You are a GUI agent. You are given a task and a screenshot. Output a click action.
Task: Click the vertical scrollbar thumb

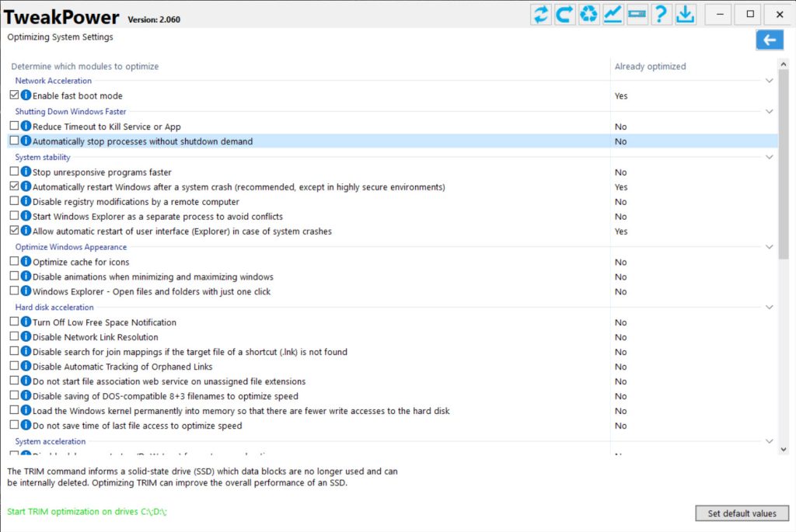(x=784, y=165)
